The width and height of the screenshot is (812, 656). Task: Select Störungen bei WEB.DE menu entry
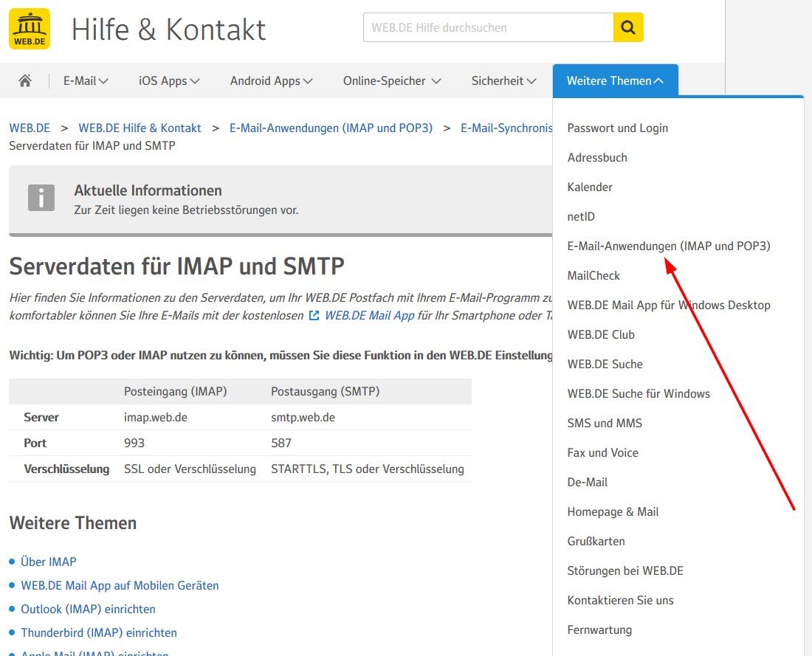tap(625, 570)
